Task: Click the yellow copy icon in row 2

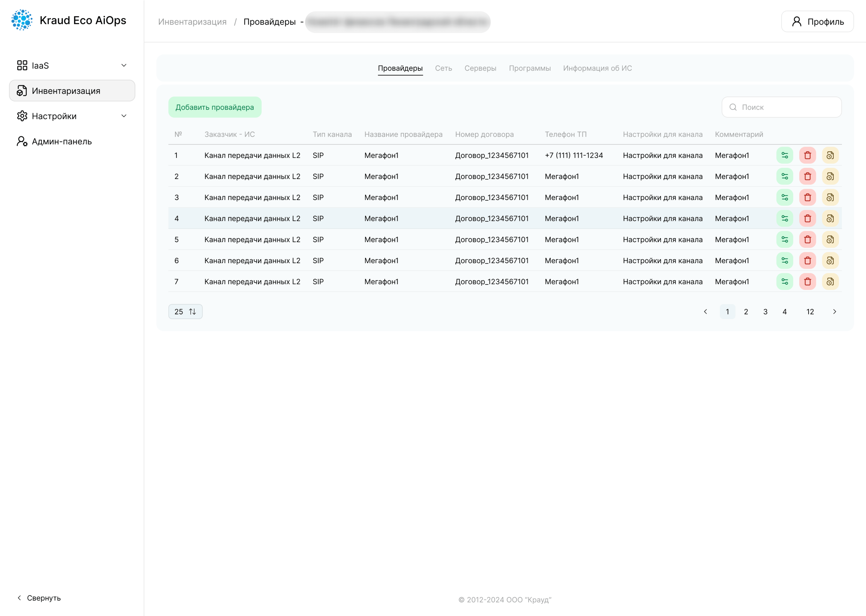Action: pyautogui.click(x=830, y=176)
